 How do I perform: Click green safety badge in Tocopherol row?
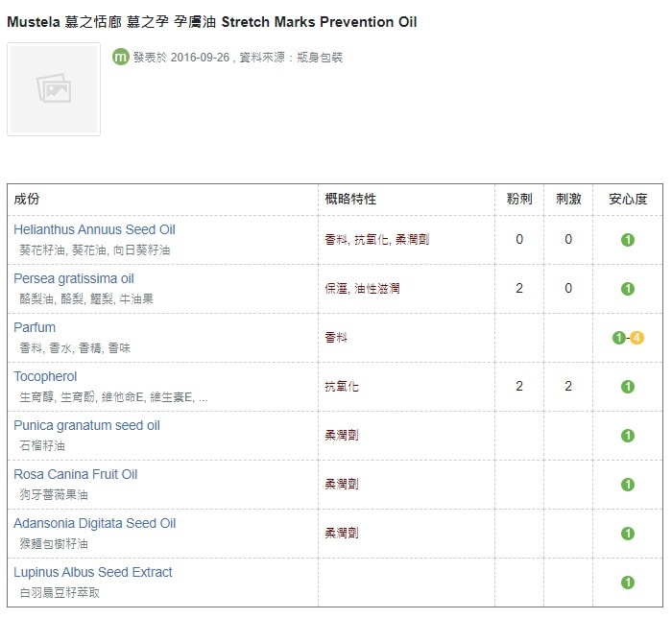pos(628,387)
